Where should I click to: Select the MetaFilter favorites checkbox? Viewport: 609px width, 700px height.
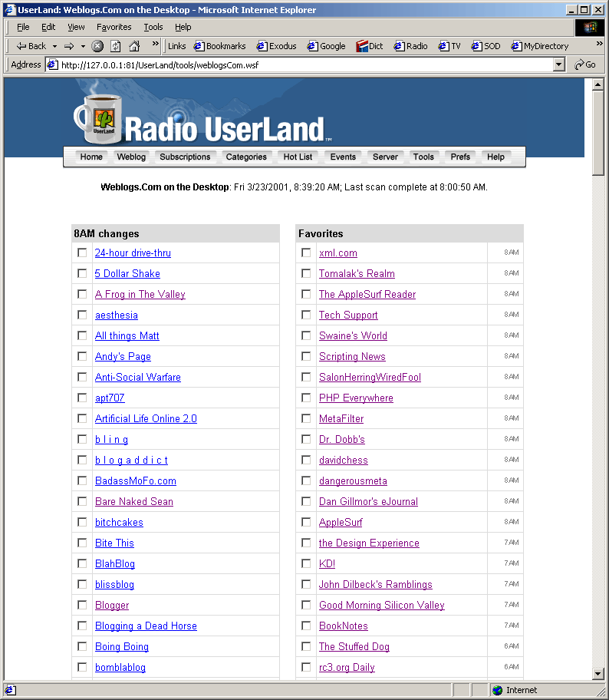306,418
